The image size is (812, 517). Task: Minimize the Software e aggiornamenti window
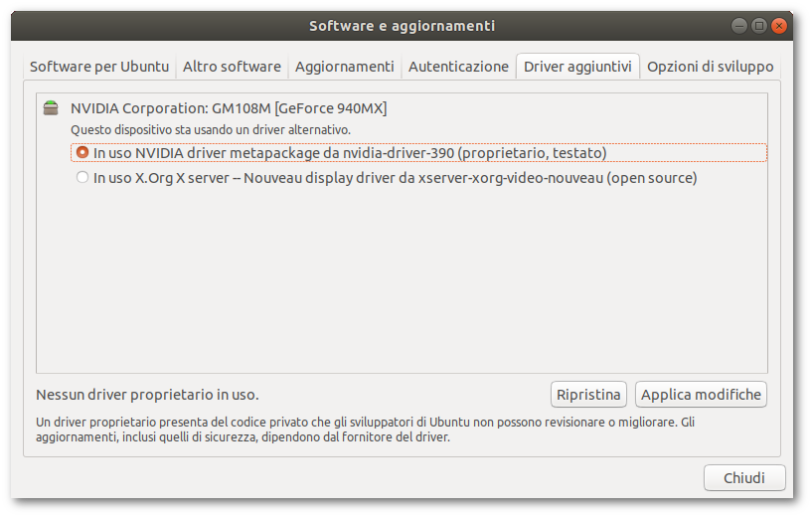point(739,26)
